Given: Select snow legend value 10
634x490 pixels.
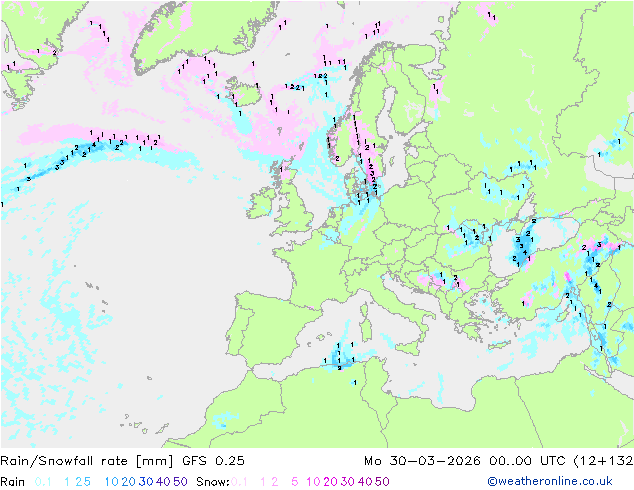Looking at the screenshot, I should (313, 482).
